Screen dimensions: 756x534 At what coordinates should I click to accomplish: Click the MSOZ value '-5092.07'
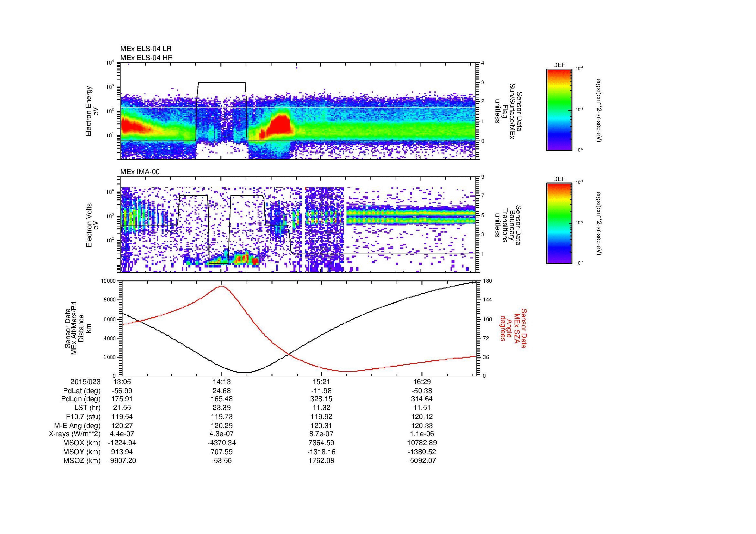tap(422, 461)
